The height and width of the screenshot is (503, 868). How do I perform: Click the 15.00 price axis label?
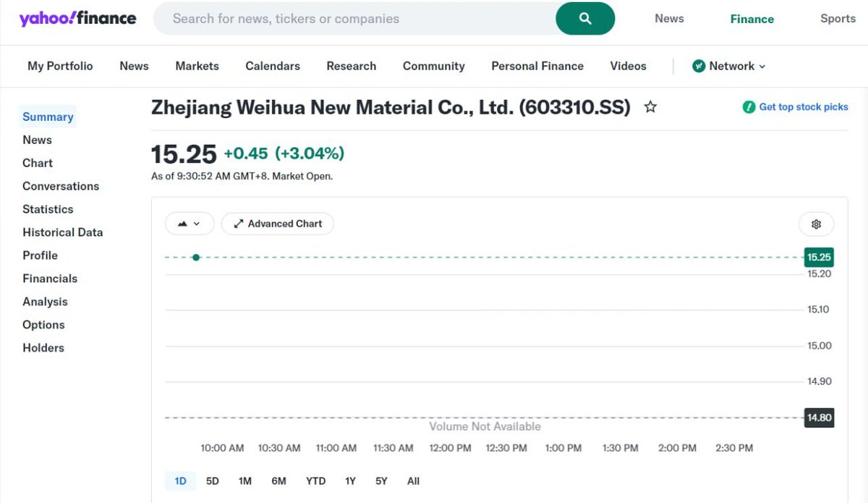[820, 346]
